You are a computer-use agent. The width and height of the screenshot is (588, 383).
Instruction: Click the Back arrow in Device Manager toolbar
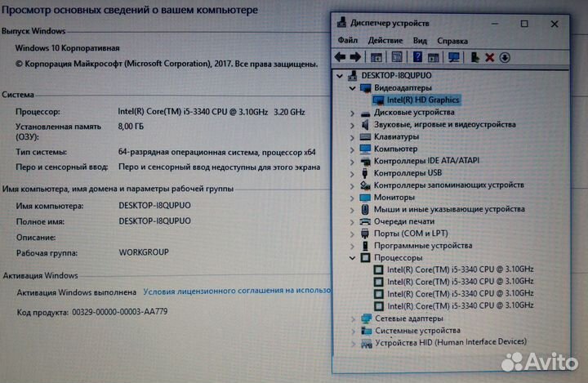pos(340,57)
